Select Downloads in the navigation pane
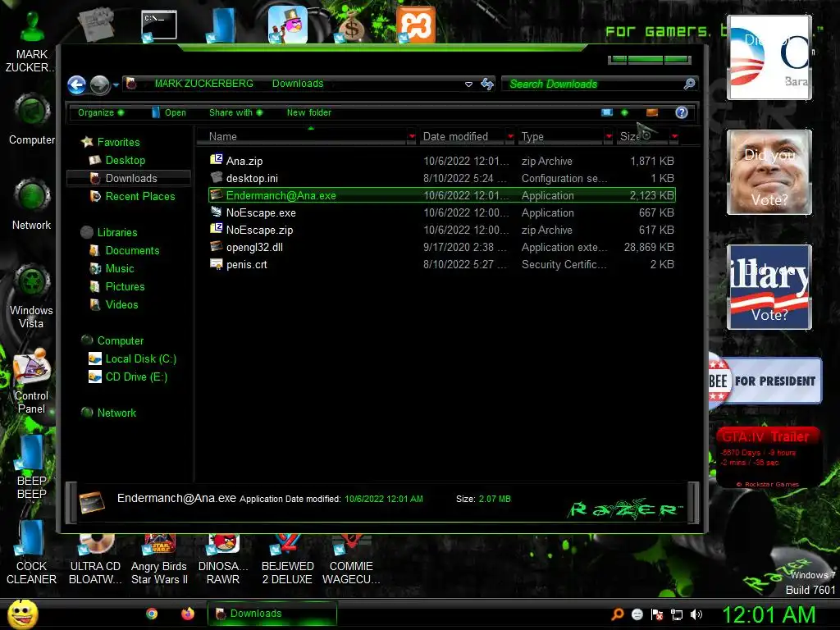Screen dimensions: 840x630 point(128,178)
